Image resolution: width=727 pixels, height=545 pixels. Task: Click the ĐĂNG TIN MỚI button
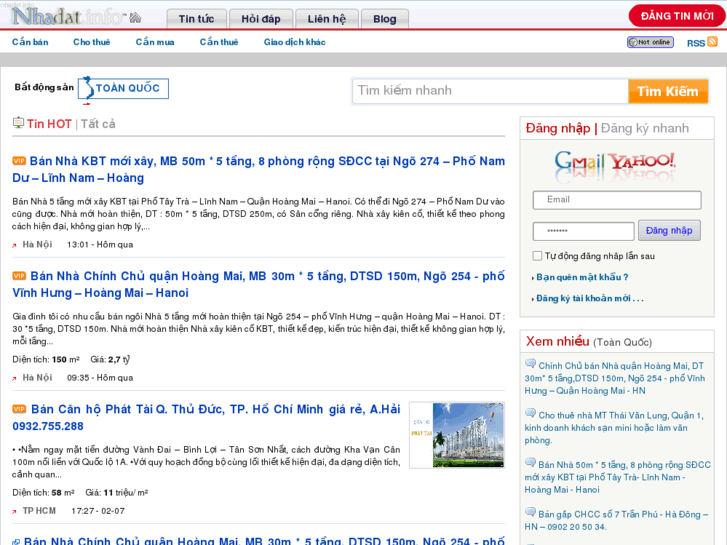coord(677,16)
